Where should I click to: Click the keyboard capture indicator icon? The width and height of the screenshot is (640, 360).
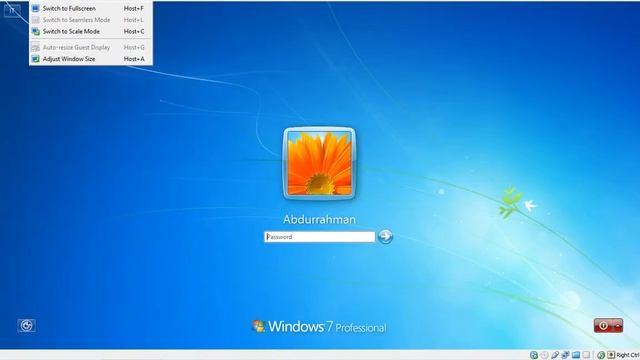tap(611, 355)
